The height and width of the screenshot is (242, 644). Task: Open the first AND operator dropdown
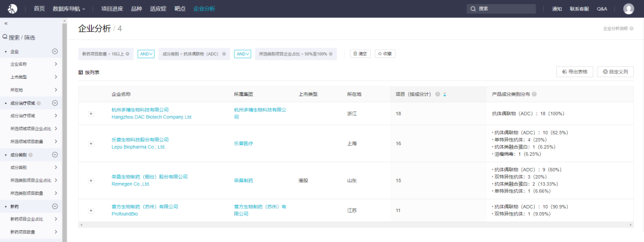(x=146, y=54)
